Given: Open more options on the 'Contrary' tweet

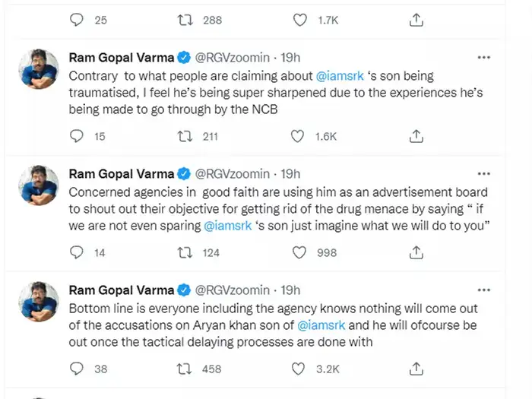Looking at the screenshot, I should coord(483,58).
